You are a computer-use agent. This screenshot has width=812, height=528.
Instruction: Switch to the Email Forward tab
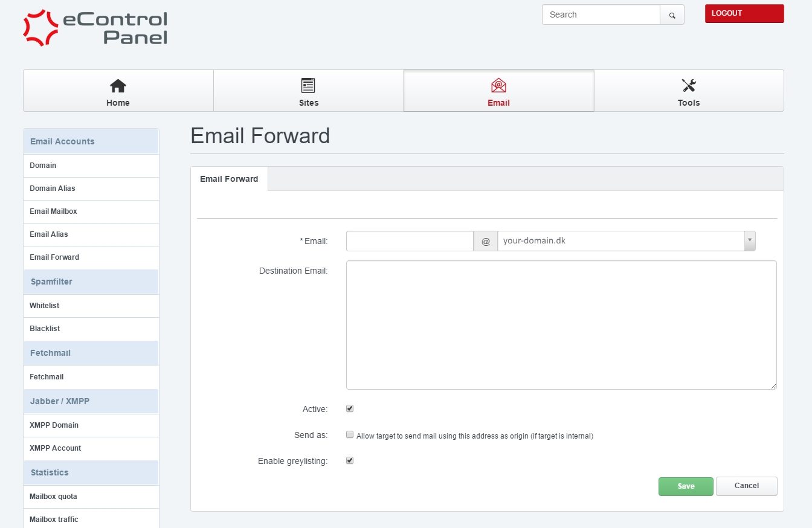pos(229,179)
